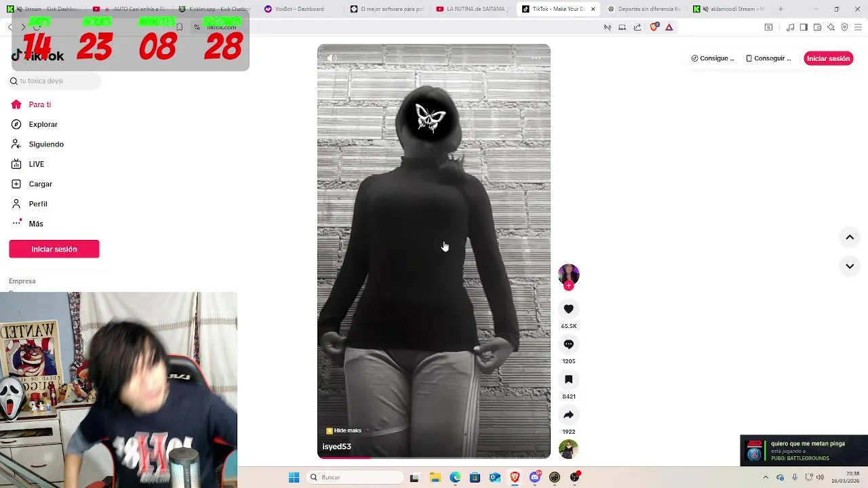This screenshot has height=488, width=868.
Task: Open the Leo AI sparkle icon
Action: point(831,27)
